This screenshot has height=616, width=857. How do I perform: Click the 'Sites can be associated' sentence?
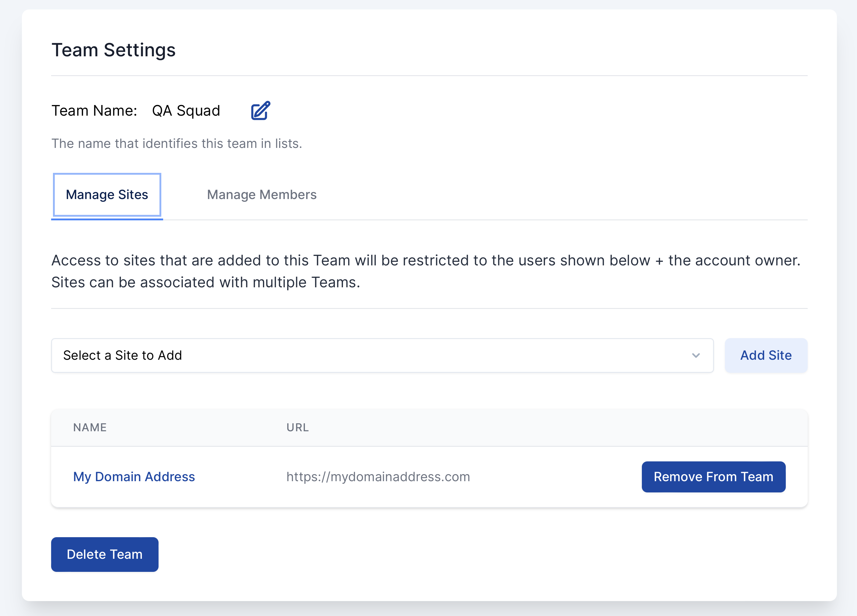pos(205,282)
